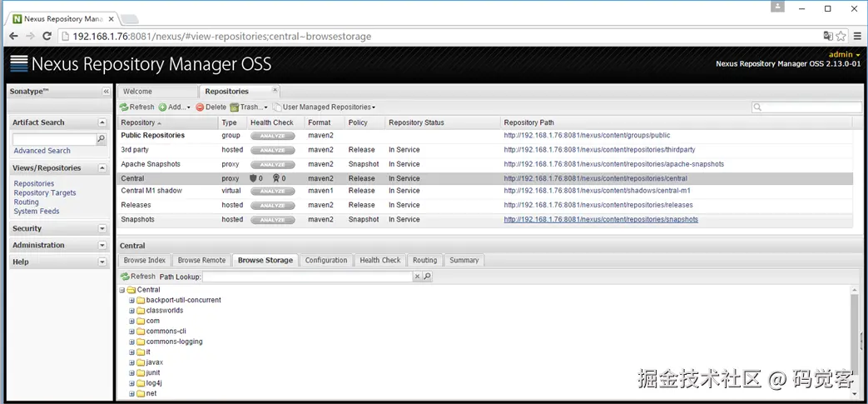This screenshot has height=404, width=868.
Task: Expand the commons-cli folder
Action: (x=131, y=331)
